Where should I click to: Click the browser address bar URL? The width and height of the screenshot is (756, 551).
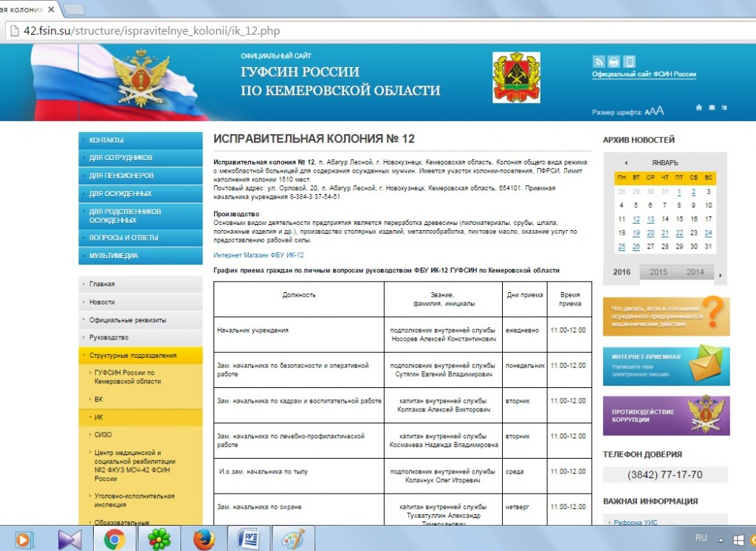tap(152, 31)
